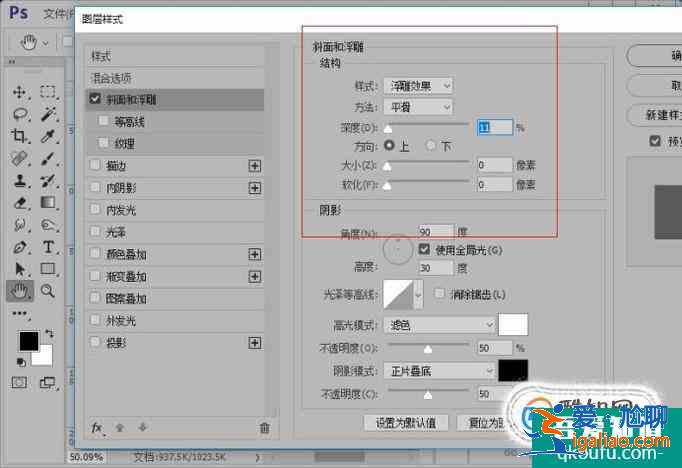
Task: Enable the 等高线 checkbox
Action: (104, 120)
